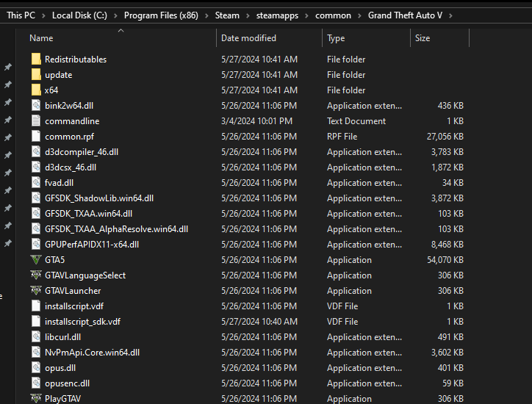Click the 3/4/2024 10:01 PM date cell
532x404 pixels.
257,121
